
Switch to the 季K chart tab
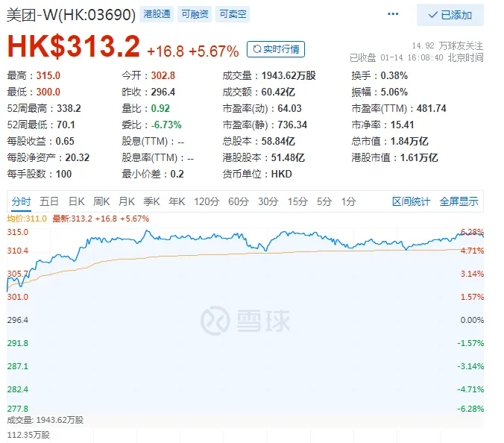(x=151, y=201)
